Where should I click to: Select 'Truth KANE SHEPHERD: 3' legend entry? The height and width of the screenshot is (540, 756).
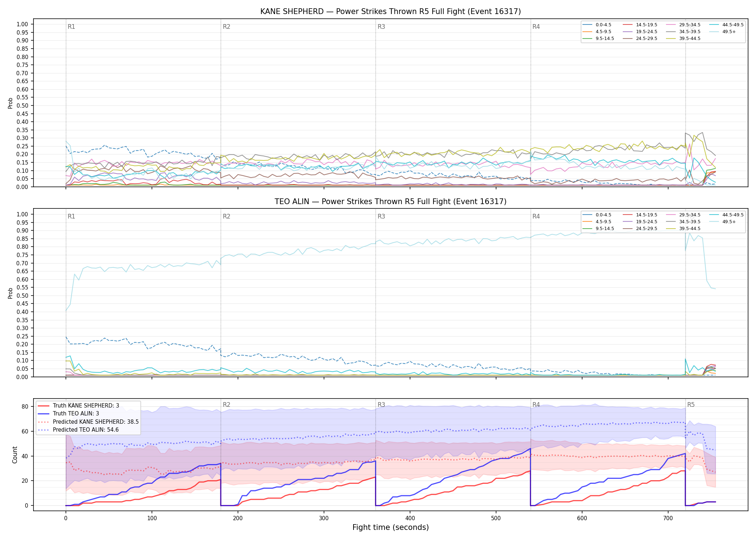pyautogui.click(x=78, y=406)
